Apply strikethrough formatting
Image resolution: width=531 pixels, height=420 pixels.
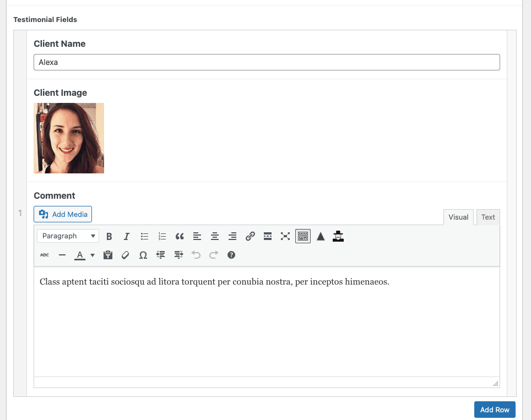45,255
